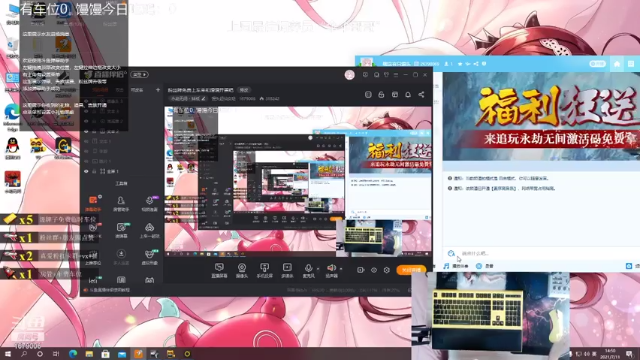Screen dimensions: 640x360
Task: Open the purple-badged tool right of 房管助手
Action: pyautogui.click(x=149, y=203)
